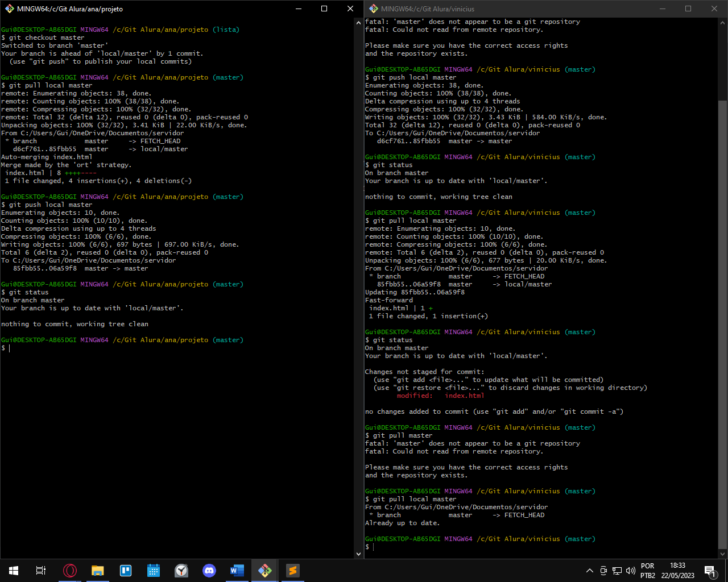Click the scrollbar thumb in the vinicius window
The width and height of the screenshot is (728, 582).
722,324
